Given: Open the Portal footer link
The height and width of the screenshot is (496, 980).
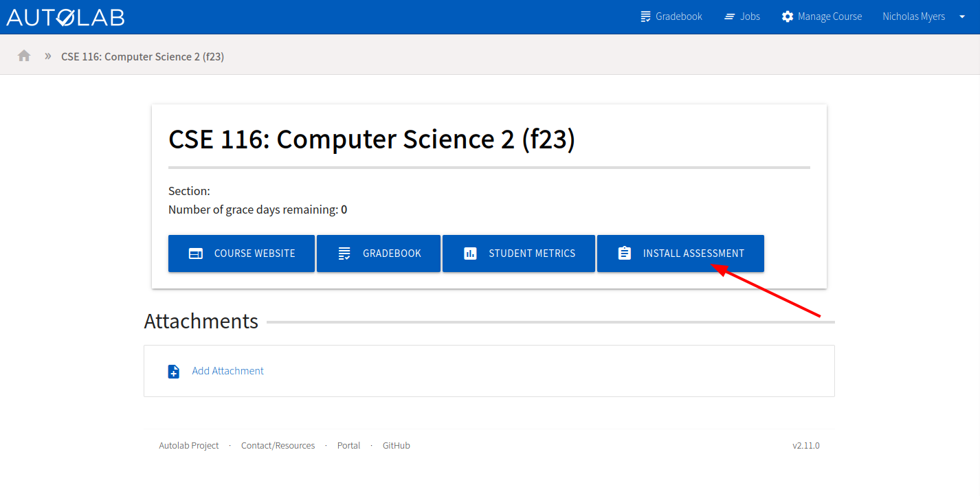Looking at the screenshot, I should coord(348,445).
